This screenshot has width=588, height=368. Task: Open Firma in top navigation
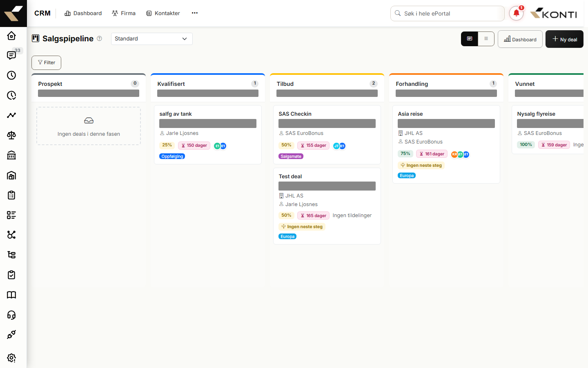[x=124, y=13]
